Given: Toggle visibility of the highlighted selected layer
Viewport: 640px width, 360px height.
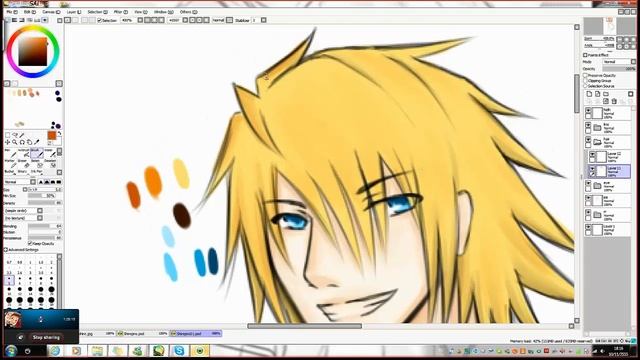Looking at the screenshot, I should [592, 168].
